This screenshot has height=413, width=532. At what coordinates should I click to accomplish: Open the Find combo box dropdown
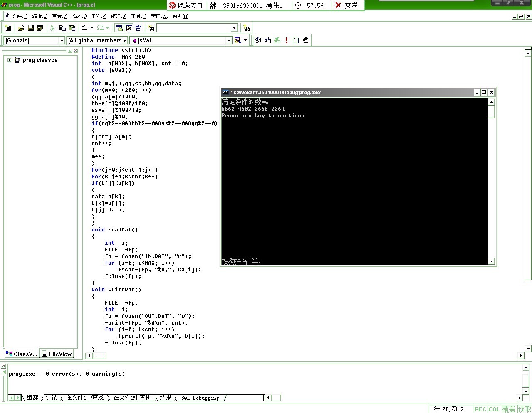tap(234, 28)
